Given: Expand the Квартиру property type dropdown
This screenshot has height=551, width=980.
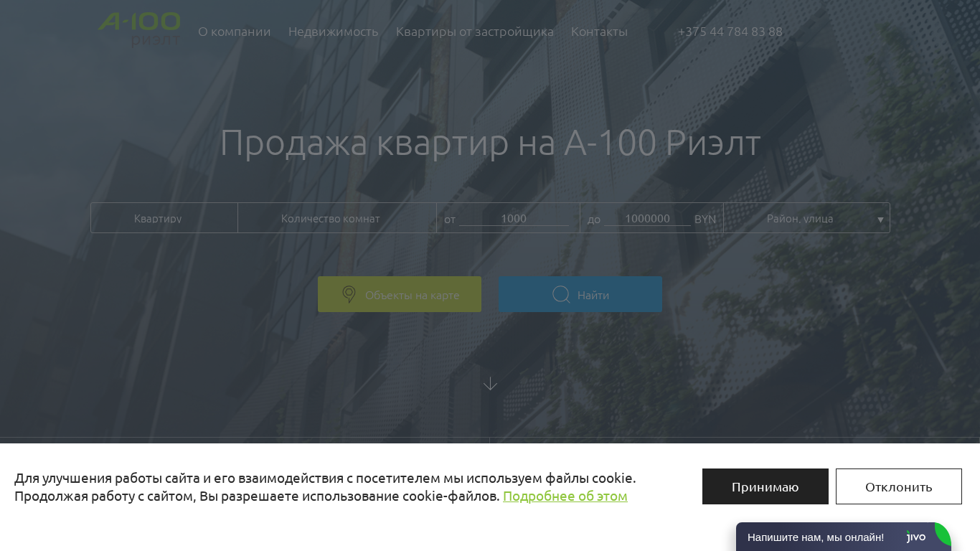Looking at the screenshot, I should (164, 218).
